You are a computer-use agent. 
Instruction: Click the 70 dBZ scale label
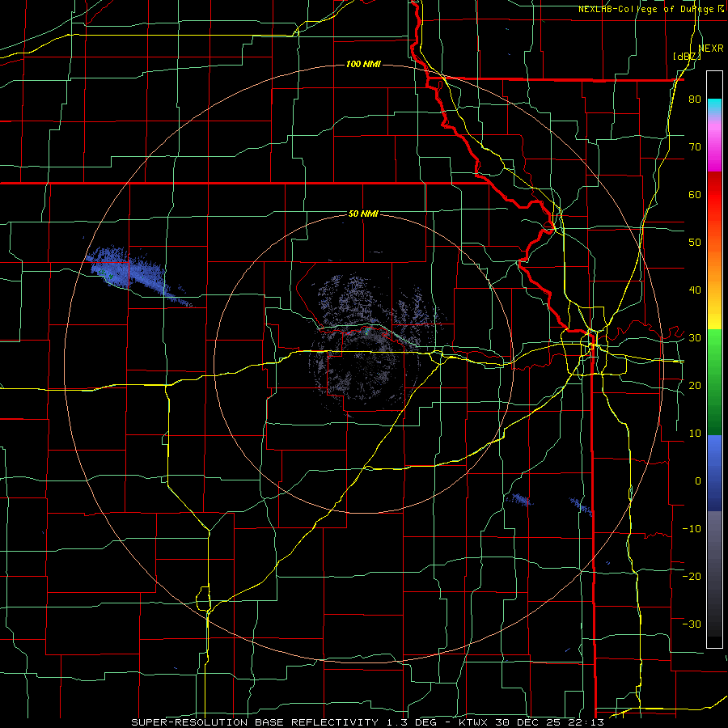695,147
